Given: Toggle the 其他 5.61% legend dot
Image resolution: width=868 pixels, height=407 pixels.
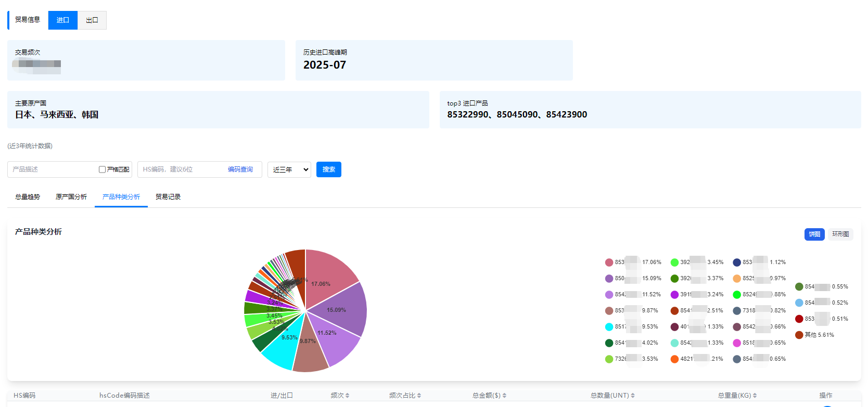Looking at the screenshot, I should pos(799,335).
